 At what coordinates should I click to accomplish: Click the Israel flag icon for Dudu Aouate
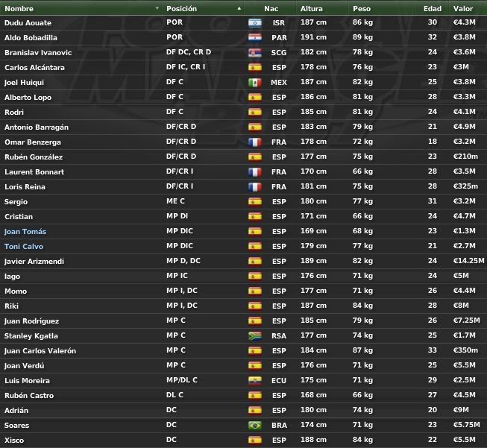(255, 23)
